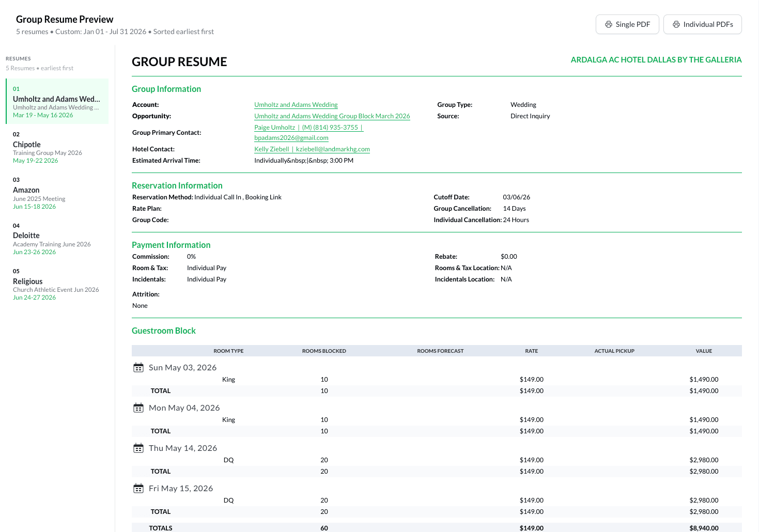The image size is (759, 532).
Task: Click the Paige Umholtz phone contact link
Action: tap(308, 128)
